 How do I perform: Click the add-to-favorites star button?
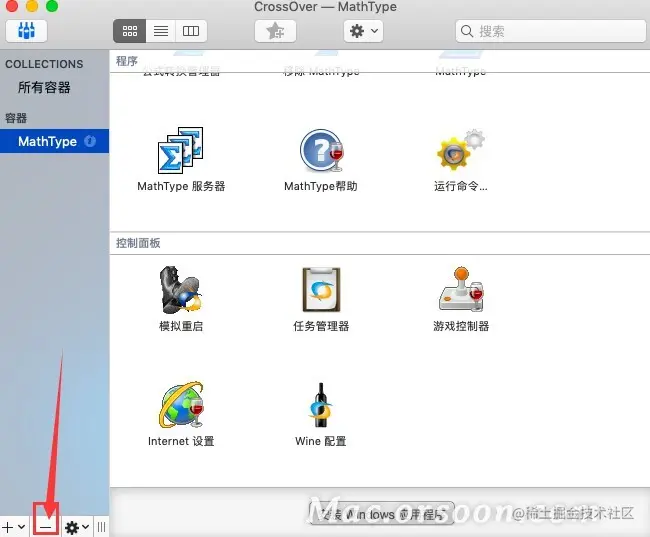tap(275, 31)
